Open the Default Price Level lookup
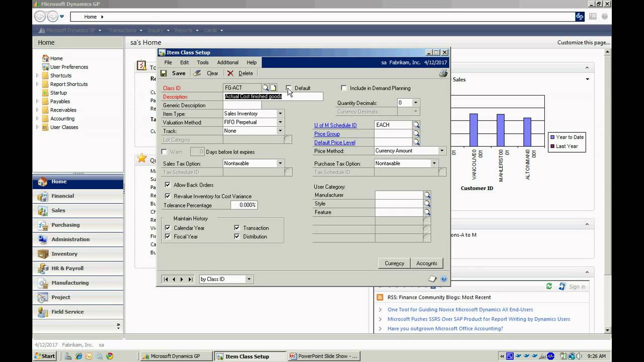The image size is (644, 362). point(416,142)
